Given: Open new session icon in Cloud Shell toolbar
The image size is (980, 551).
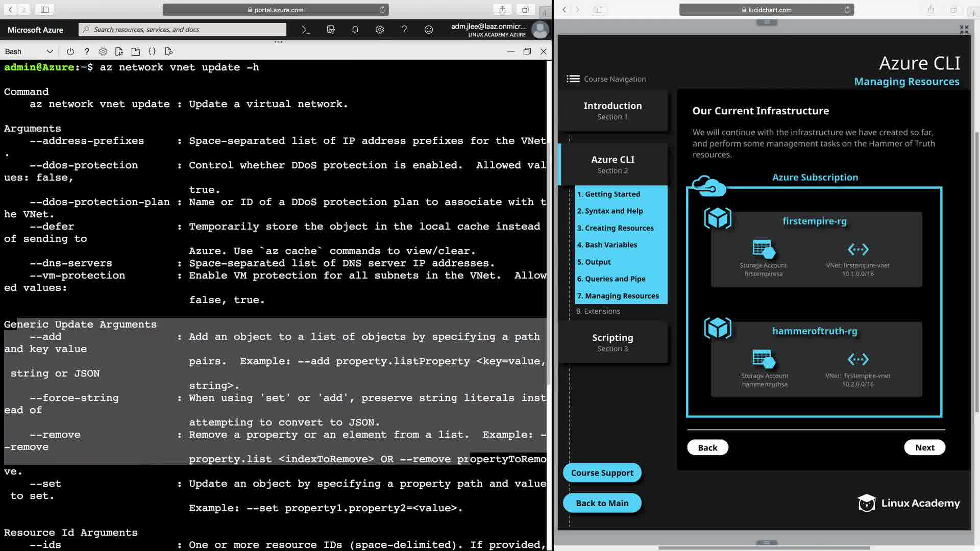Looking at the screenshot, I should pyautogui.click(x=135, y=52).
